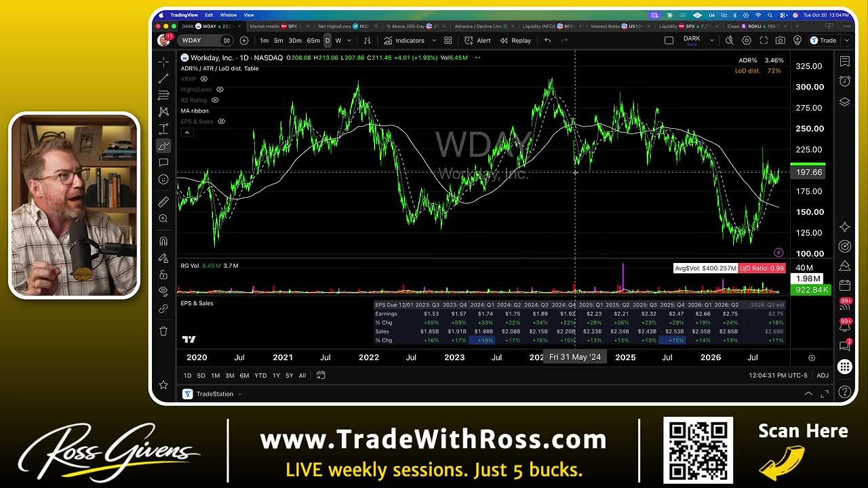
Task: Take a chart snapshot with the camera icon
Action: pos(781,41)
